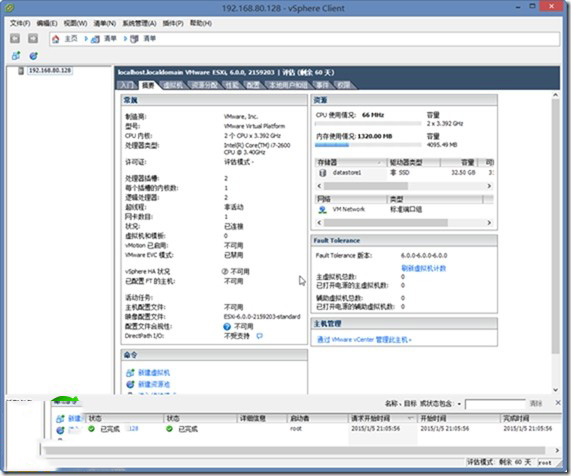Image resolution: width=571 pixels, height=476 pixels.
Task: Click the right scroll arrow of the datastore list
Action: 489,186
